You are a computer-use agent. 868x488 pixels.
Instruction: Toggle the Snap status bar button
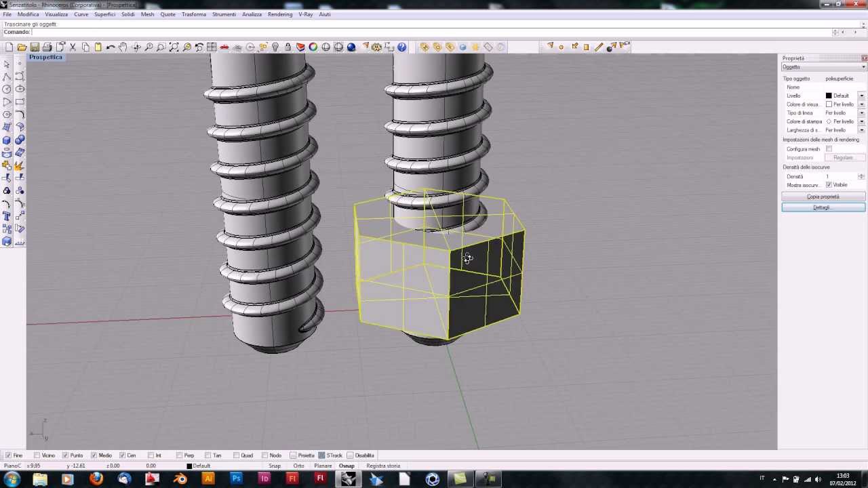click(x=275, y=466)
